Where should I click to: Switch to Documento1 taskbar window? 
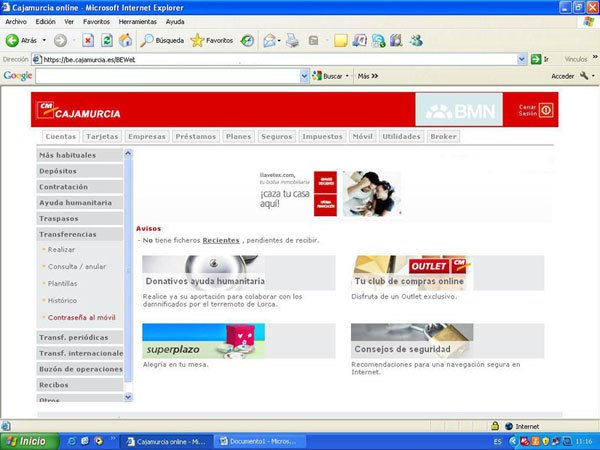259,441
